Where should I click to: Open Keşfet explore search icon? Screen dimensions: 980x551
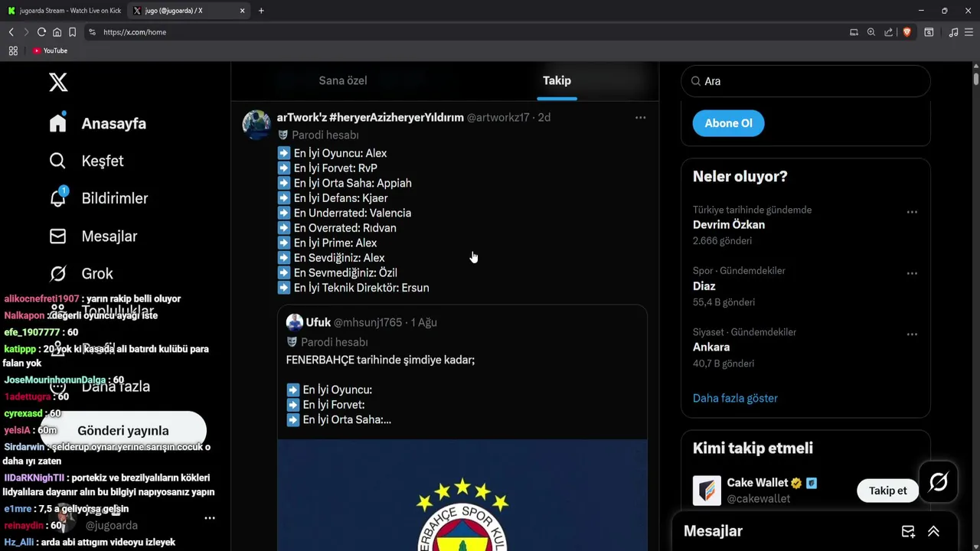57,161
